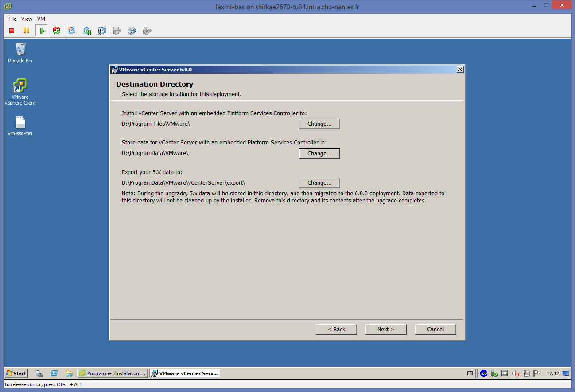The width and height of the screenshot is (575, 392).
Task: Switch to Programme d'installation taskbar window
Action: click(x=112, y=373)
